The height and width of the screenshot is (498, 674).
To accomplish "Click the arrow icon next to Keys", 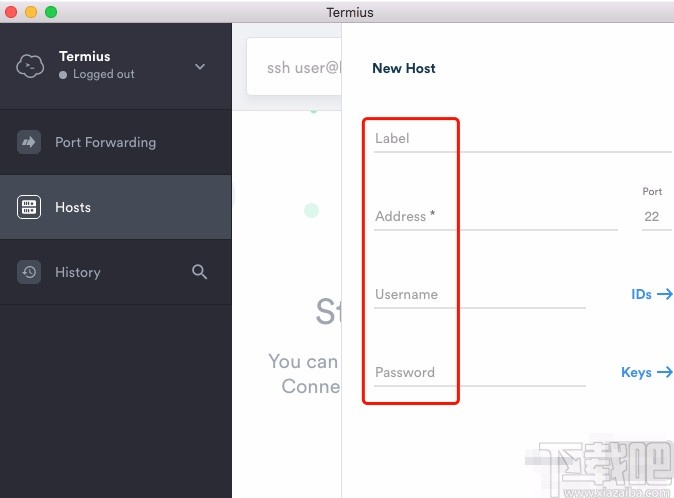I will 665,372.
